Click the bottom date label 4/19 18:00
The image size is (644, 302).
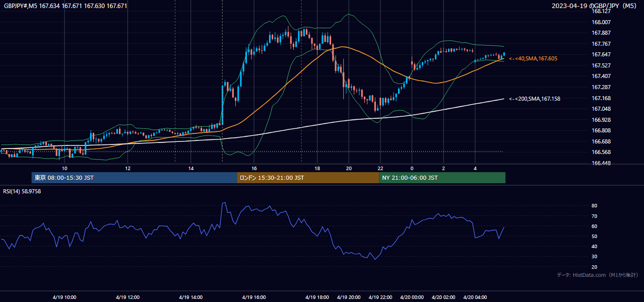pos(317,297)
